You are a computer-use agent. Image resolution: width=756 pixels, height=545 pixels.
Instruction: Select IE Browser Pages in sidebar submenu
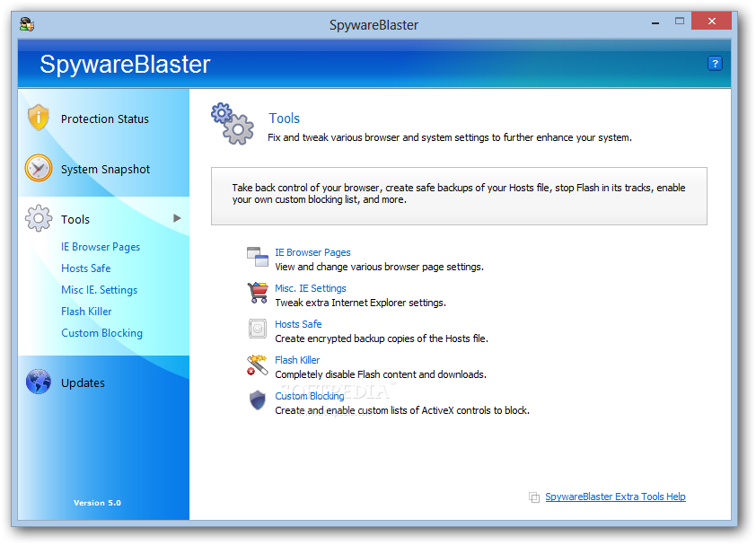tap(101, 247)
